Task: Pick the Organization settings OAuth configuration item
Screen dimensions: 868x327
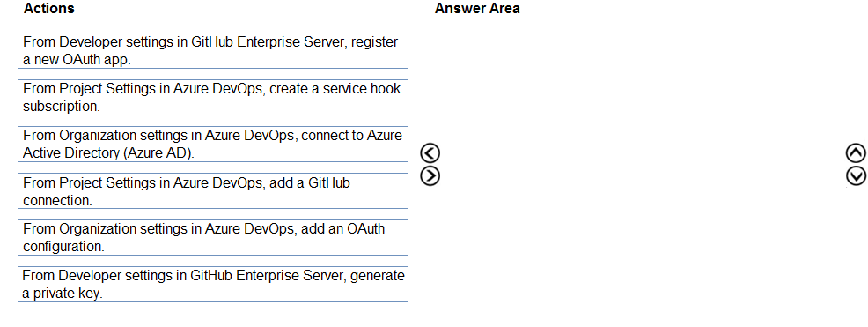Action: click(213, 237)
